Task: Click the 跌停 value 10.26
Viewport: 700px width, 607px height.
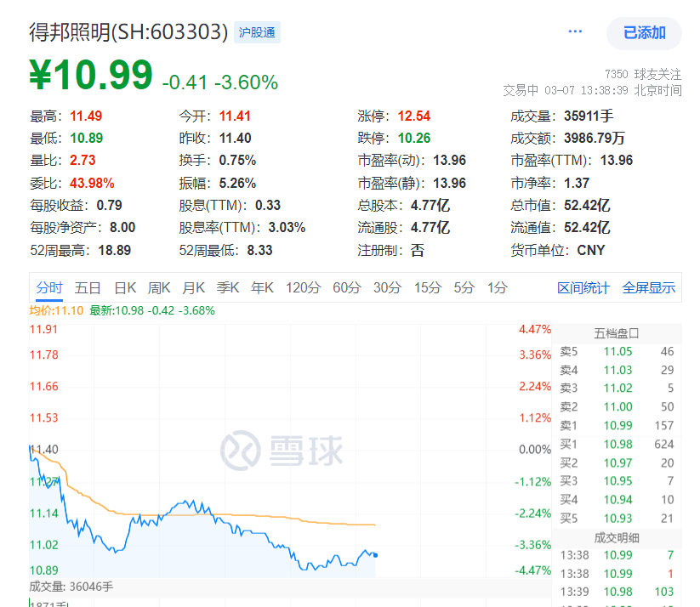Action: pos(414,138)
